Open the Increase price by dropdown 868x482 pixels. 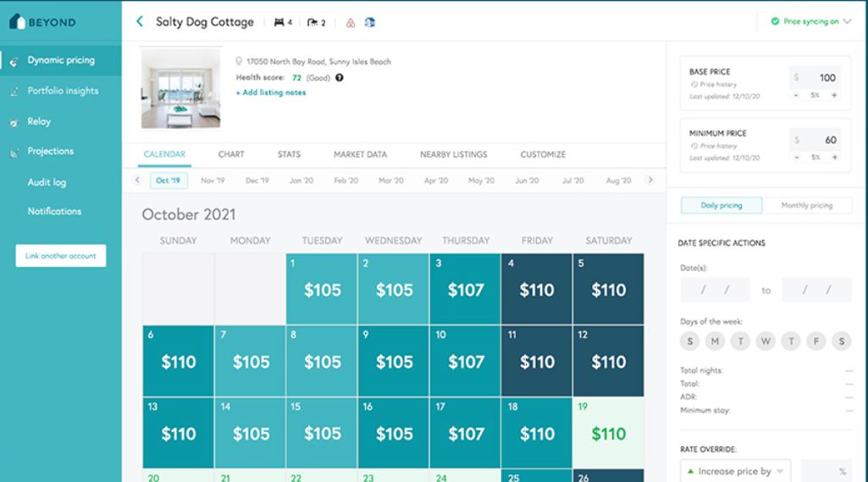pos(736,472)
